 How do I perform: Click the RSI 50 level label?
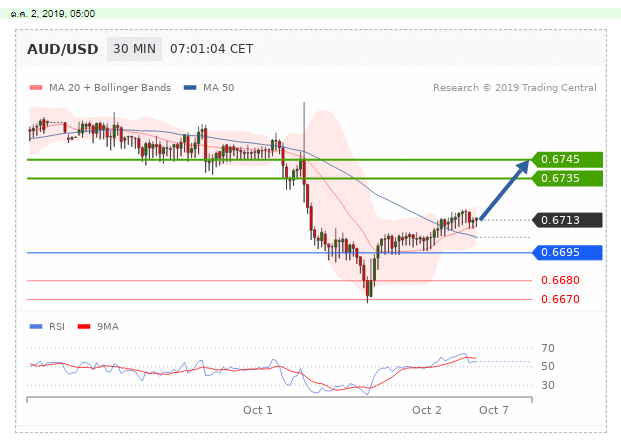pos(548,366)
